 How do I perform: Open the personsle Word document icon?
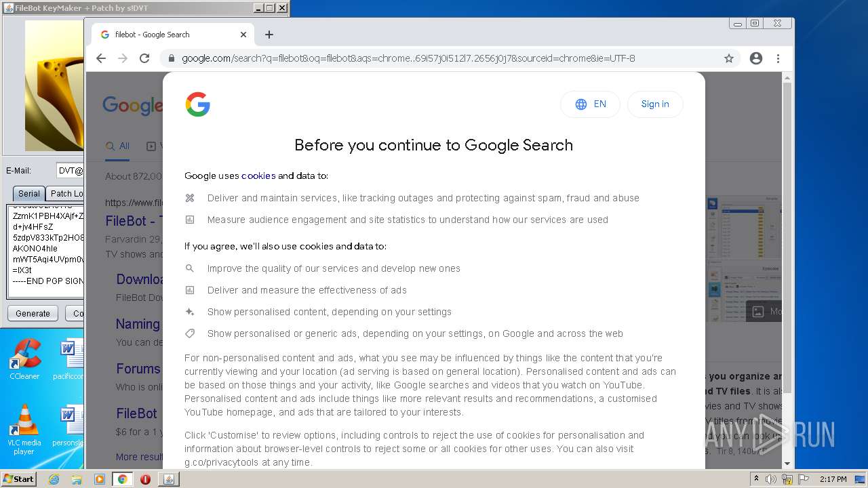(68, 426)
